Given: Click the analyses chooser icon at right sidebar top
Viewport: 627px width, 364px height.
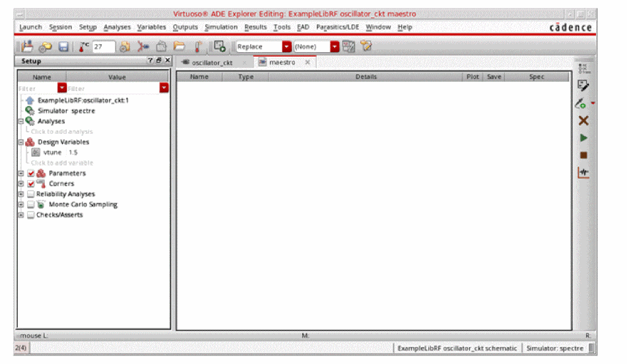Looking at the screenshot, I should coord(584,69).
